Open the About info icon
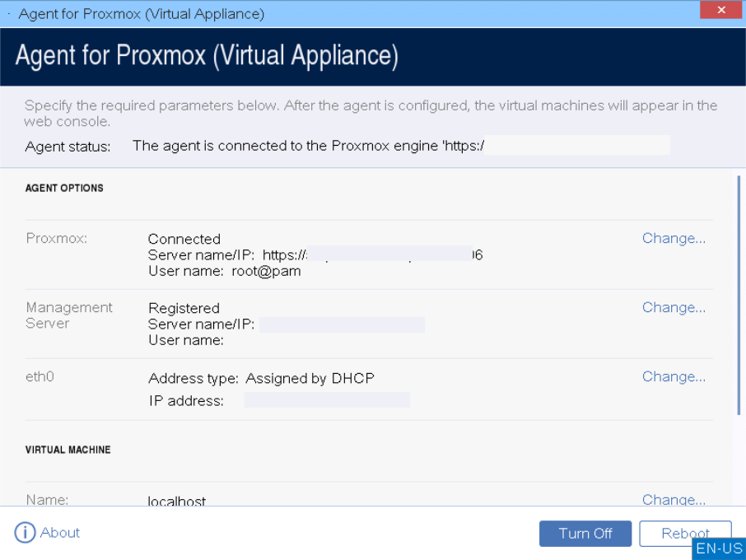 25,532
